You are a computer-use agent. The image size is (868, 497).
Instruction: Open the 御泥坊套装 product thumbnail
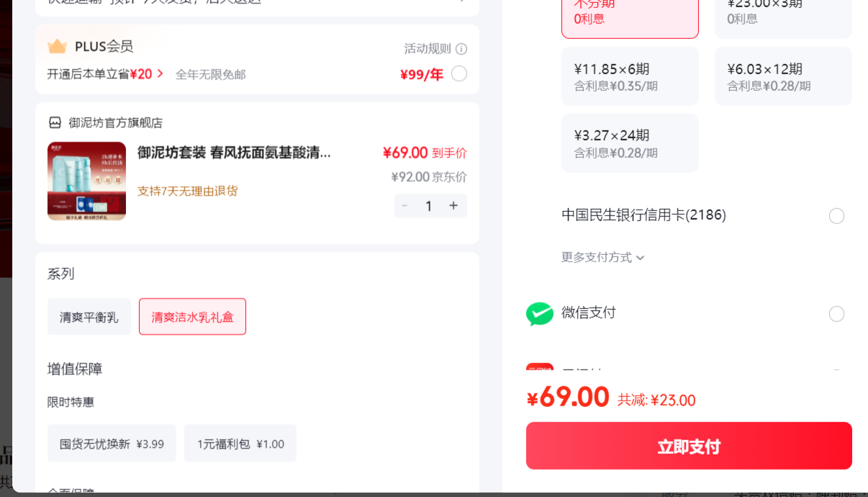pyautogui.click(x=86, y=181)
